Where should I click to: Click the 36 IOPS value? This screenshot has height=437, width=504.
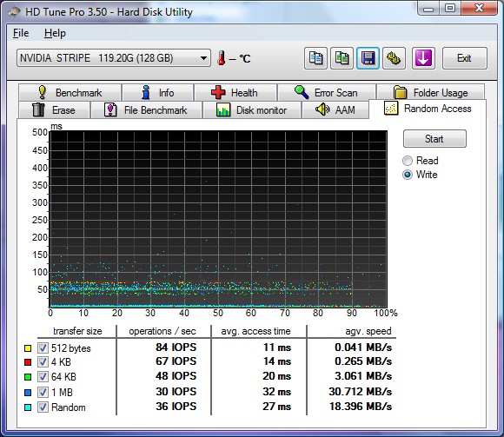pos(176,407)
